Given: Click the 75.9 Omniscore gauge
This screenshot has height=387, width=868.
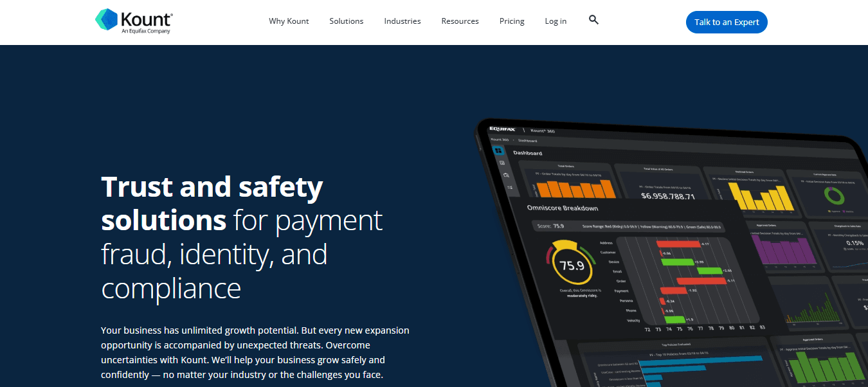Looking at the screenshot, I should coord(571,264).
